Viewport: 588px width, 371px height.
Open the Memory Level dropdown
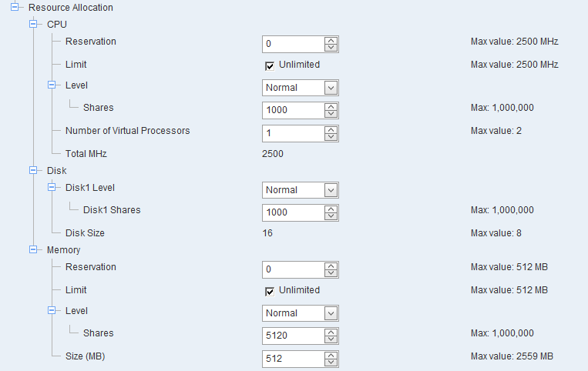coord(331,313)
